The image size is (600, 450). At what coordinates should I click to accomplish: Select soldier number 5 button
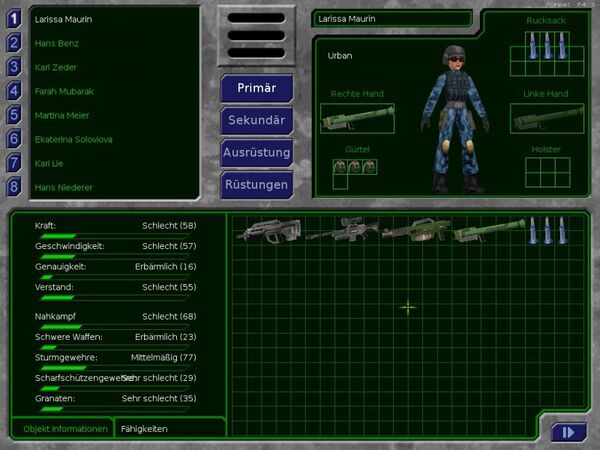[x=14, y=114]
